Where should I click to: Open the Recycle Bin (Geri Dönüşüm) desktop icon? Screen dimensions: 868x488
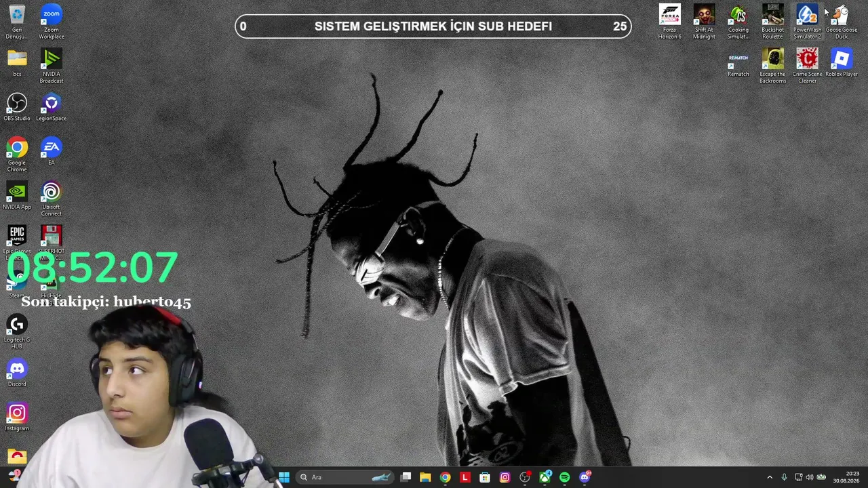point(17,22)
